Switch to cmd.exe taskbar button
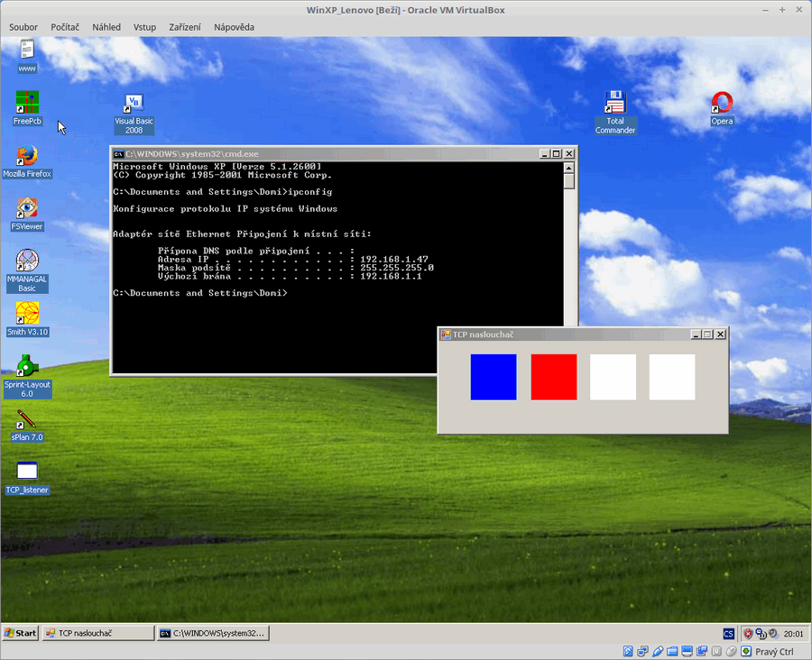The width and height of the screenshot is (812, 660). tap(213, 633)
